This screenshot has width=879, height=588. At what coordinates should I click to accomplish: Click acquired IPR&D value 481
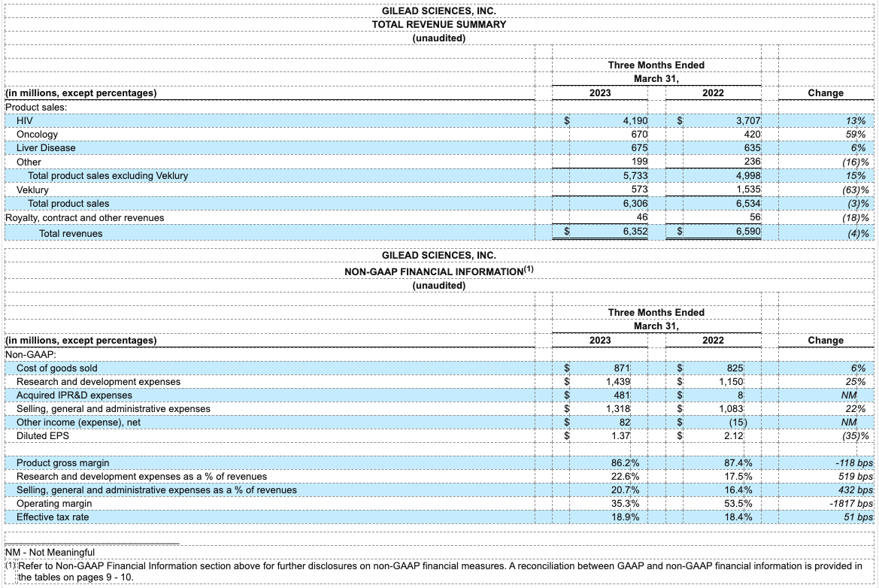[622, 396]
